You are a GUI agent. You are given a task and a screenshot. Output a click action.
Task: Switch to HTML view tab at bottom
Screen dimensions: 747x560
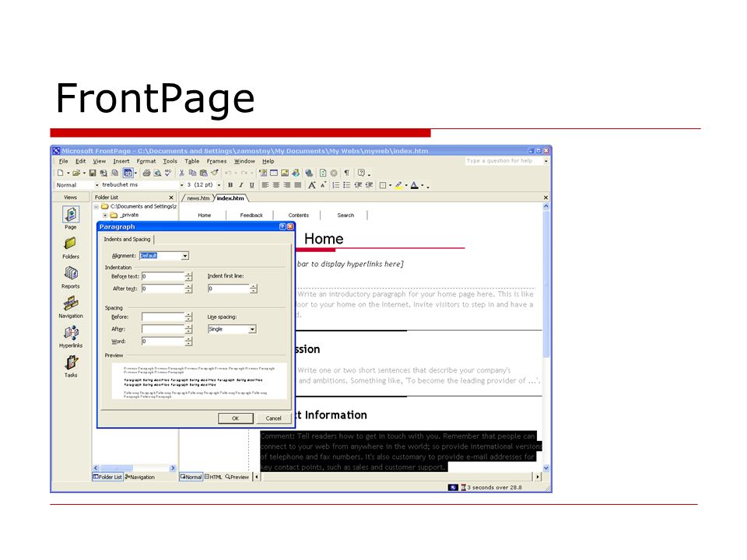tap(213, 477)
